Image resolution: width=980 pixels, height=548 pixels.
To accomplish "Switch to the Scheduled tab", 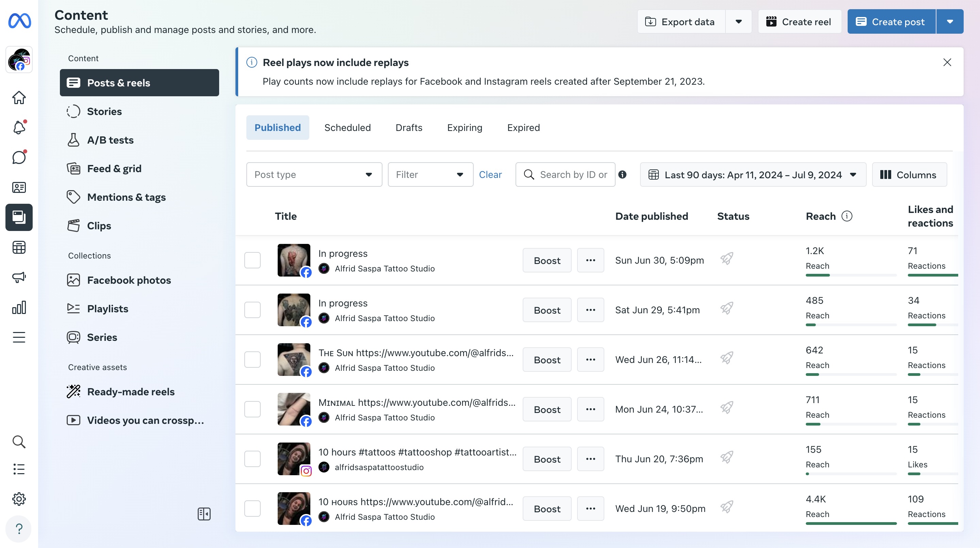I will (x=347, y=128).
